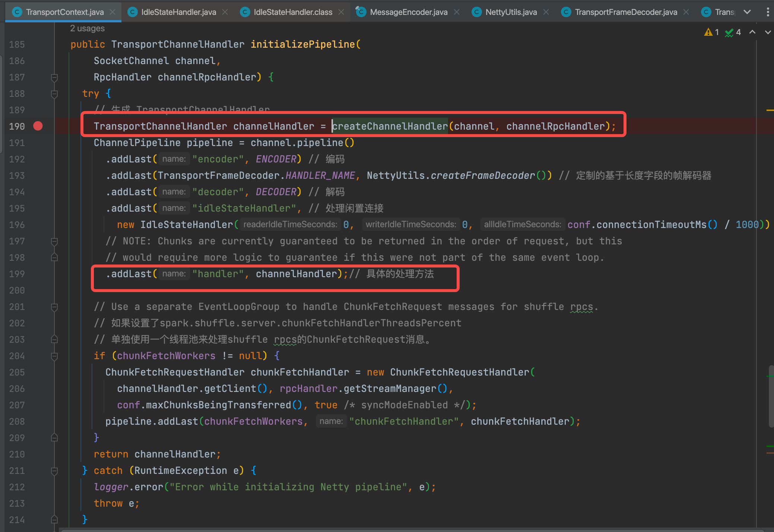Click the ENCODER constant on line 192
The width and height of the screenshot is (774, 532).
pyautogui.click(x=276, y=159)
